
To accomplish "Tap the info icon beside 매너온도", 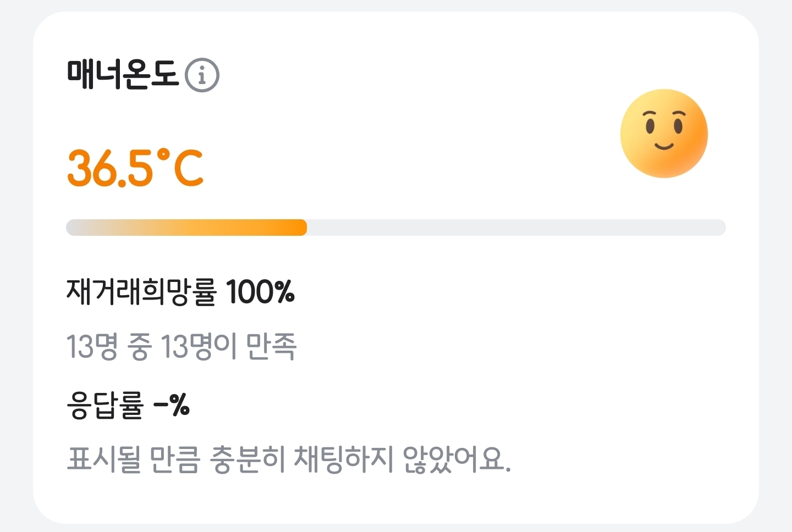I will pos(202,75).
